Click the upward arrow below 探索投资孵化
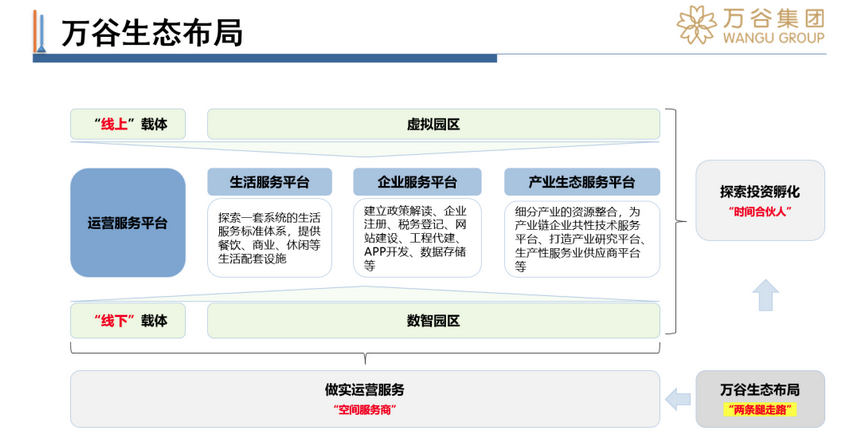The height and width of the screenshot is (448, 855). (766, 295)
